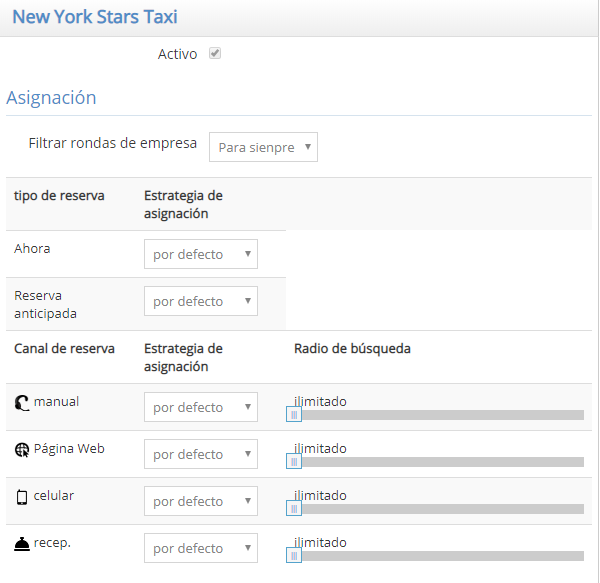600x583 pixels.
Task: Expand the celular channel strategy dropdown
Action: coord(201,501)
